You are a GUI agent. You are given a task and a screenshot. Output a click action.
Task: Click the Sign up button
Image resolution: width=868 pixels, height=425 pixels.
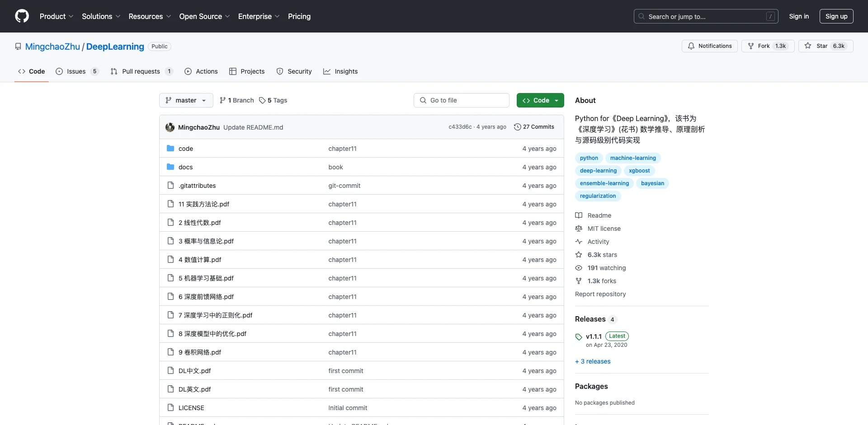click(836, 16)
